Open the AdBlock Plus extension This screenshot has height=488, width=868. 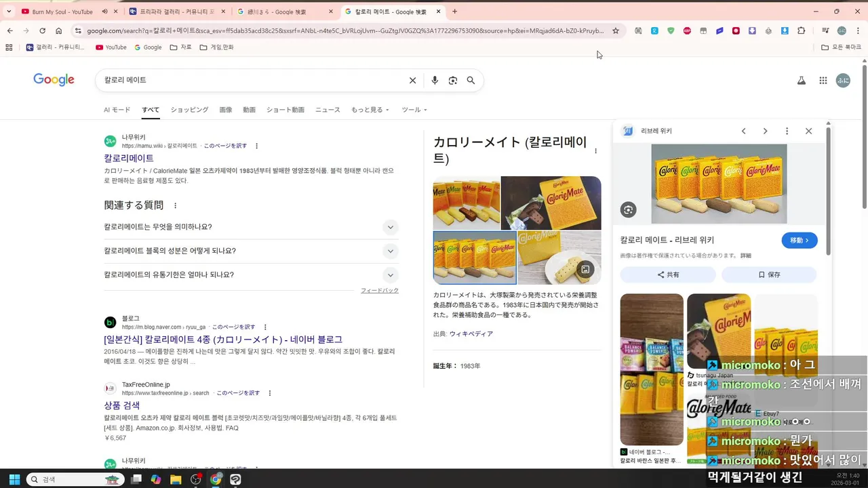point(687,30)
